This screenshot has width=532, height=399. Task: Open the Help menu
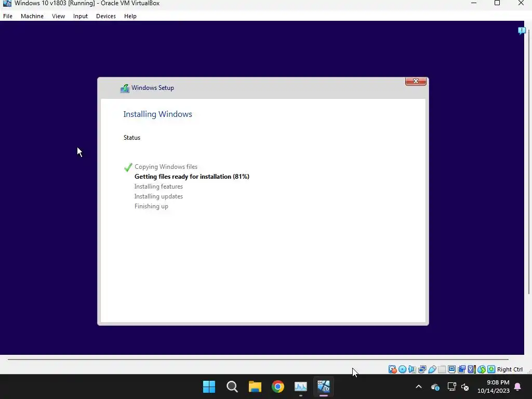[x=130, y=16]
